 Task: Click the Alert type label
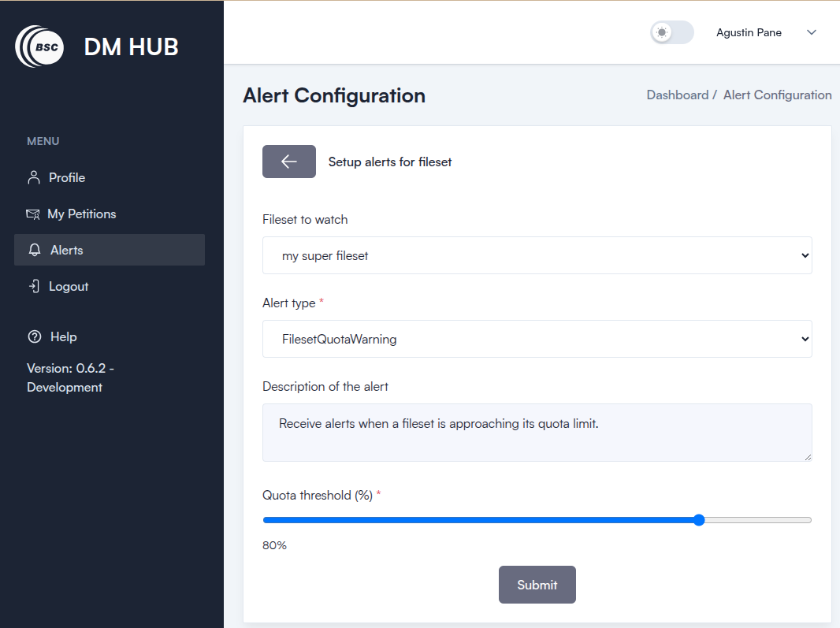pos(288,303)
